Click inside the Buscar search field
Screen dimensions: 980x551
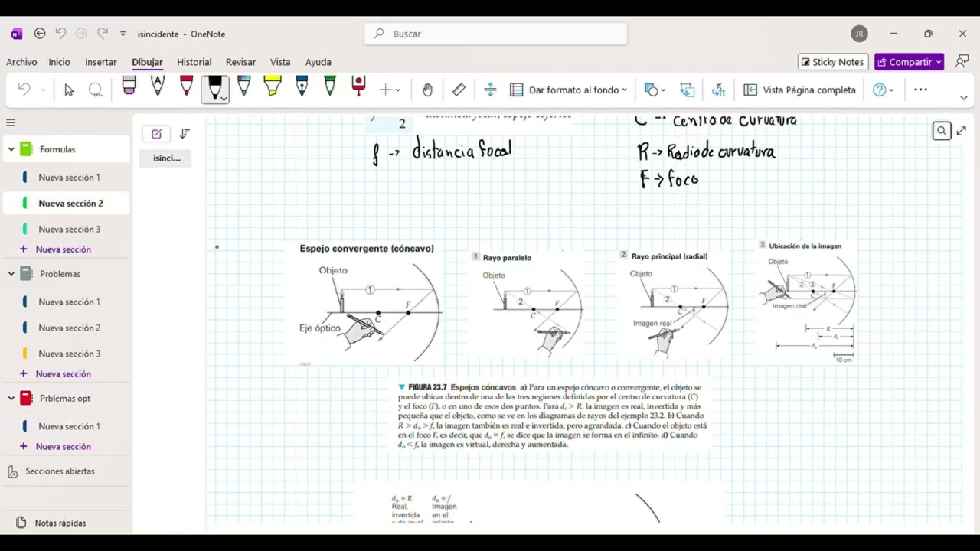click(495, 34)
